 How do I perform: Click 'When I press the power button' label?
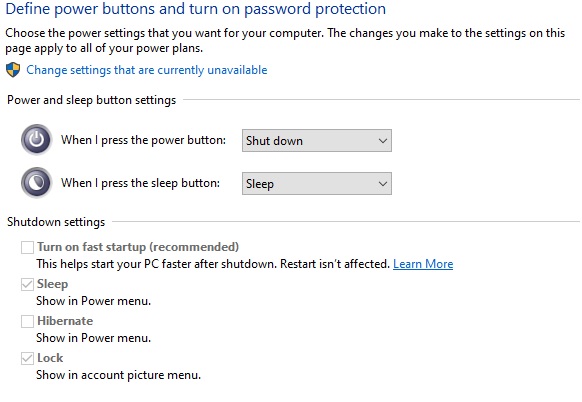pyautogui.click(x=143, y=140)
